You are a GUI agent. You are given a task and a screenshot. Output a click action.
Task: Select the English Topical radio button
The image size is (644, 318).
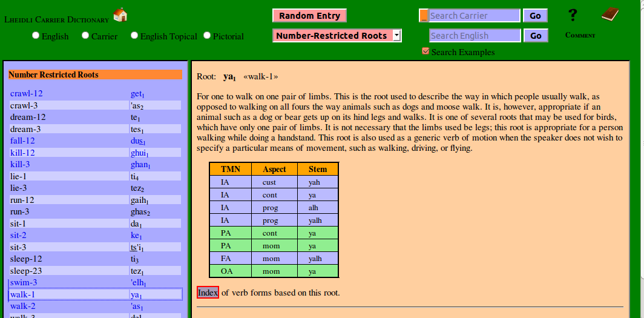[x=134, y=36]
